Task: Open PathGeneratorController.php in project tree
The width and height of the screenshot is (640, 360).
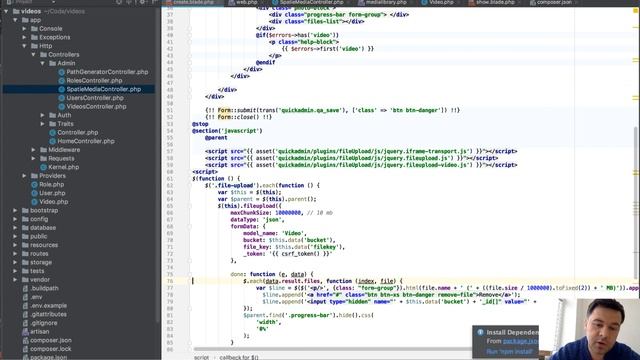Action: pos(107,72)
